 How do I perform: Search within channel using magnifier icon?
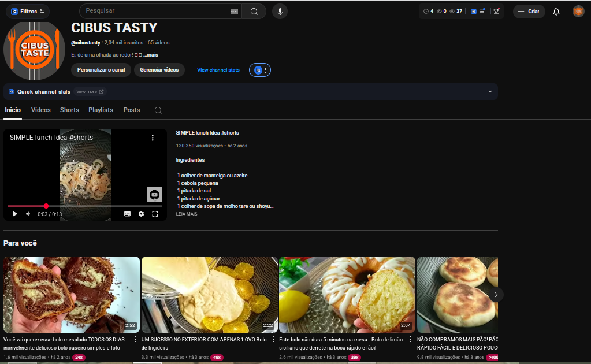point(158,110)
